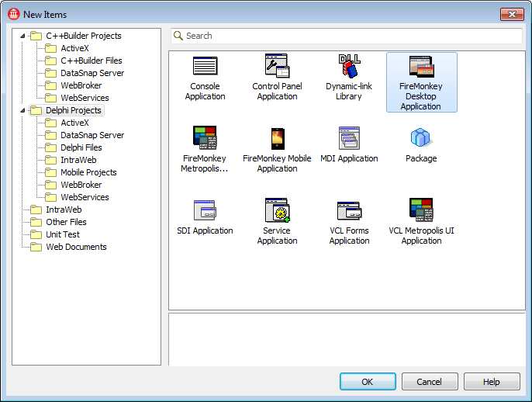The image size is (532, 402).
Task: Select the SDI Application icon
Action: click(205, 211)
